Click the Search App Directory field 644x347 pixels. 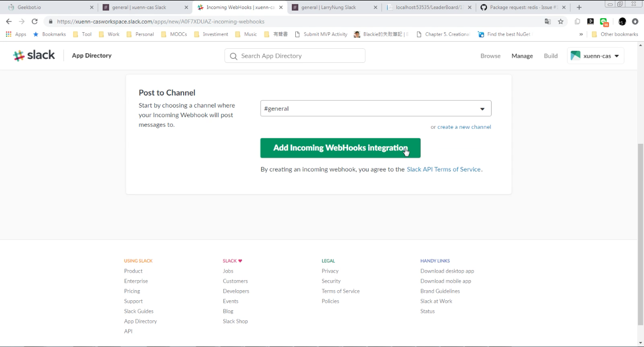(x=295, y=56)
